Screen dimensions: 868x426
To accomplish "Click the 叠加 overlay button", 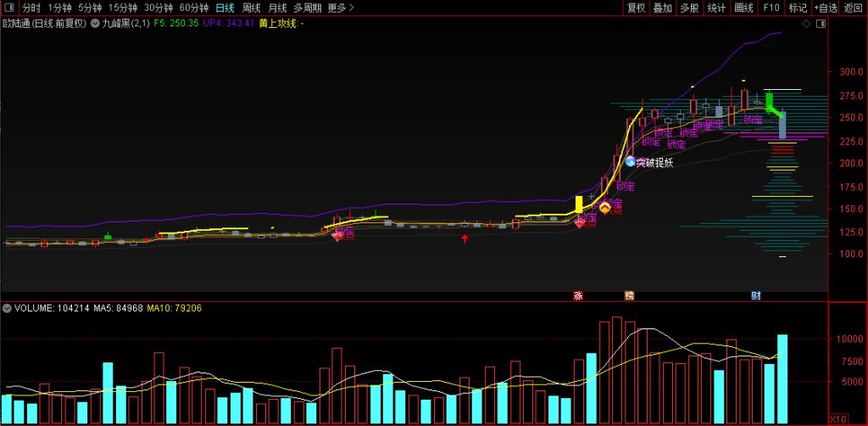I will [662, 8].
